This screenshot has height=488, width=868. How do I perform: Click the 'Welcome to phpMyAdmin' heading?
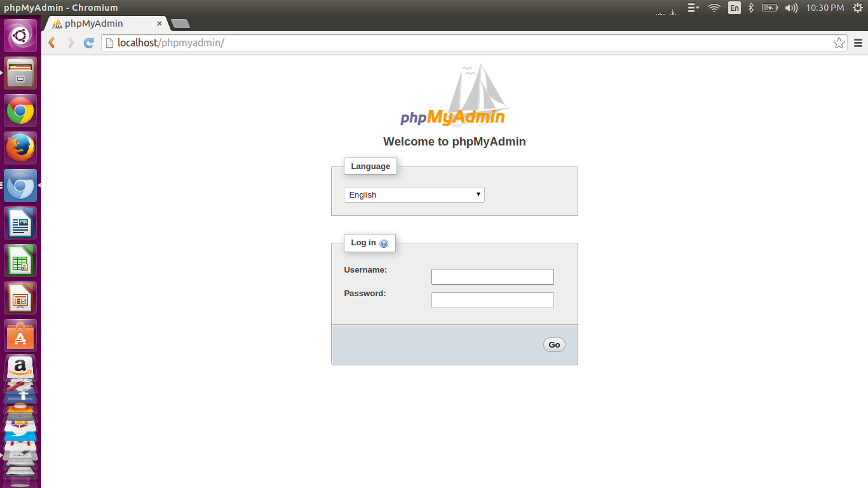(x=454, y=142)
